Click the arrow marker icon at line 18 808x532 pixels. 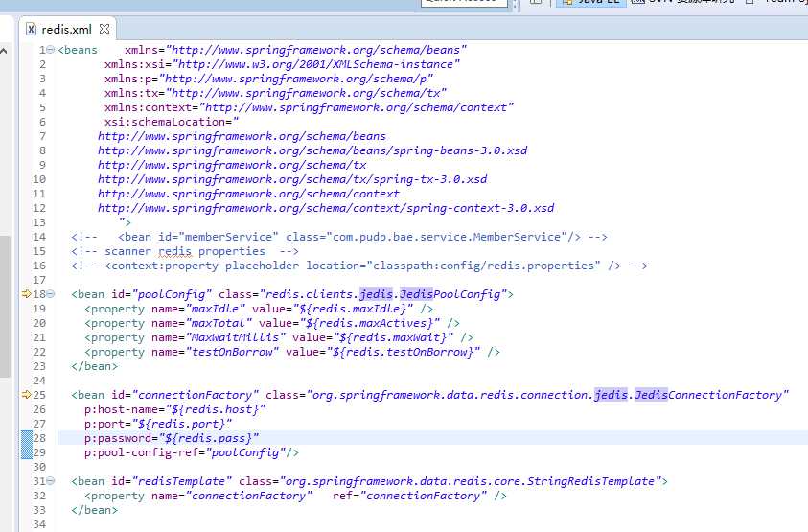27,294
